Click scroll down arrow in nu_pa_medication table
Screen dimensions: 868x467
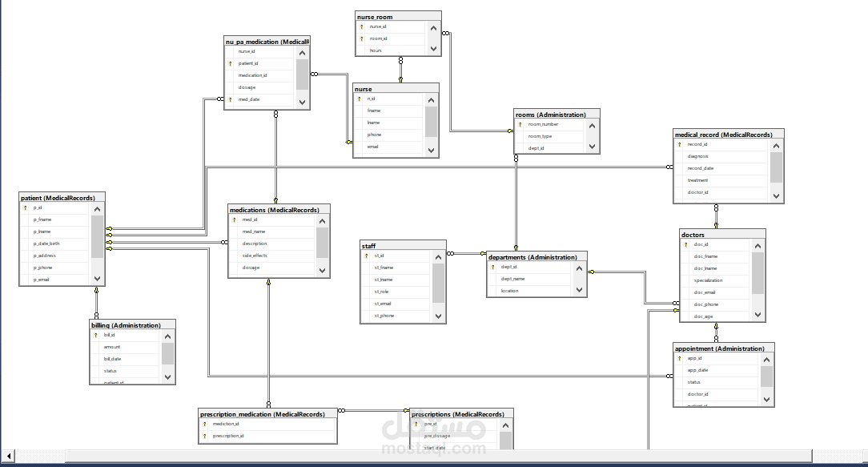coord(302,102)
